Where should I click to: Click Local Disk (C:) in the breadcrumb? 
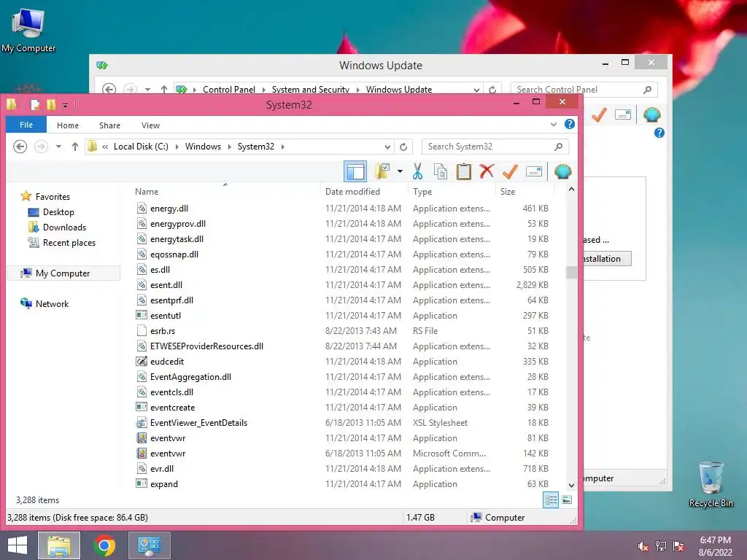pyautogui.click(x=141, y=147)
